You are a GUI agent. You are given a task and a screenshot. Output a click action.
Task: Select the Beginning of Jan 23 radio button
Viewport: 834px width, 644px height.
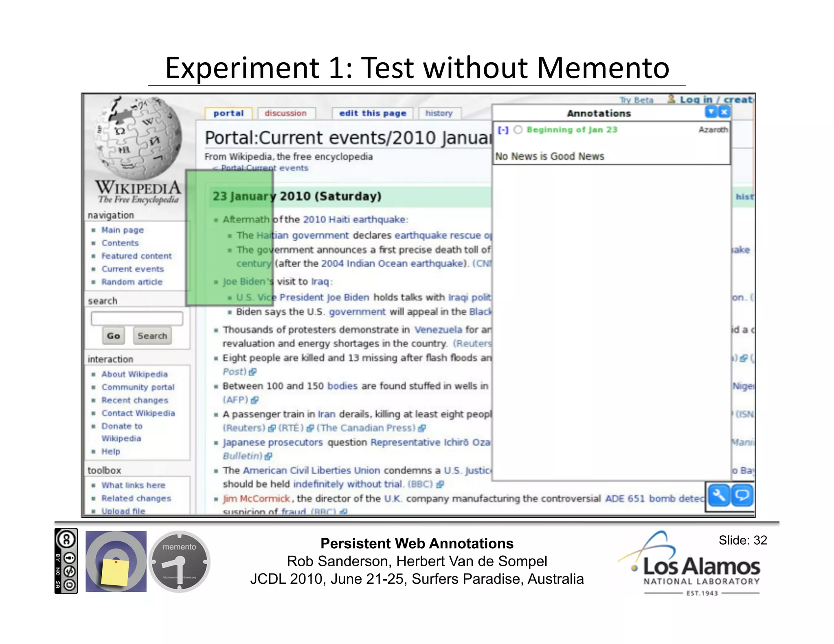click(x=518, y=130)
